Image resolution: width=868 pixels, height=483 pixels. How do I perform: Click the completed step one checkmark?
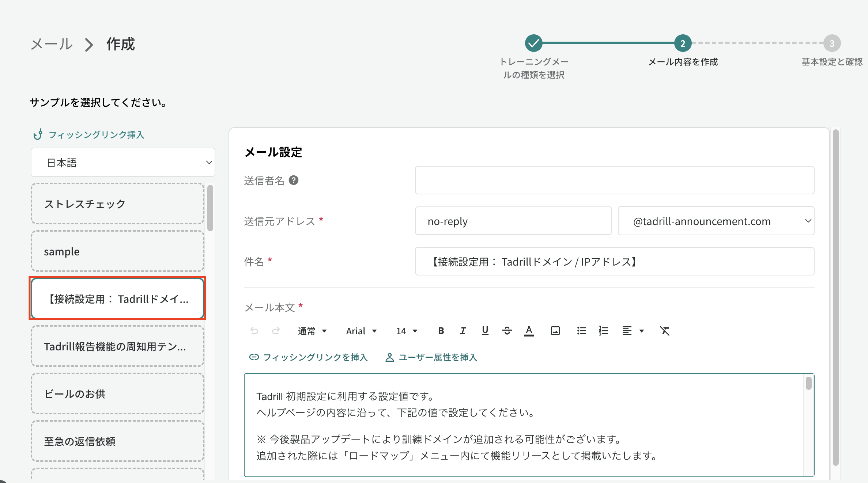(x=534, y=43)
